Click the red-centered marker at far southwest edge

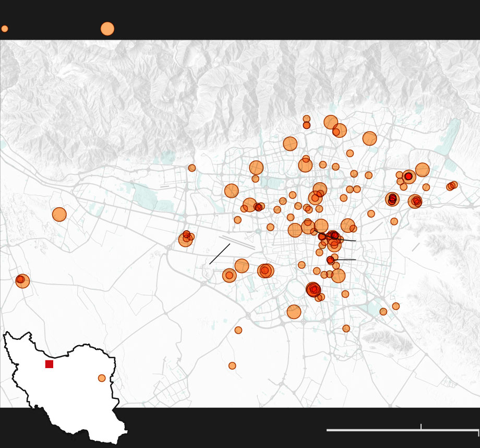pos(21,280)
